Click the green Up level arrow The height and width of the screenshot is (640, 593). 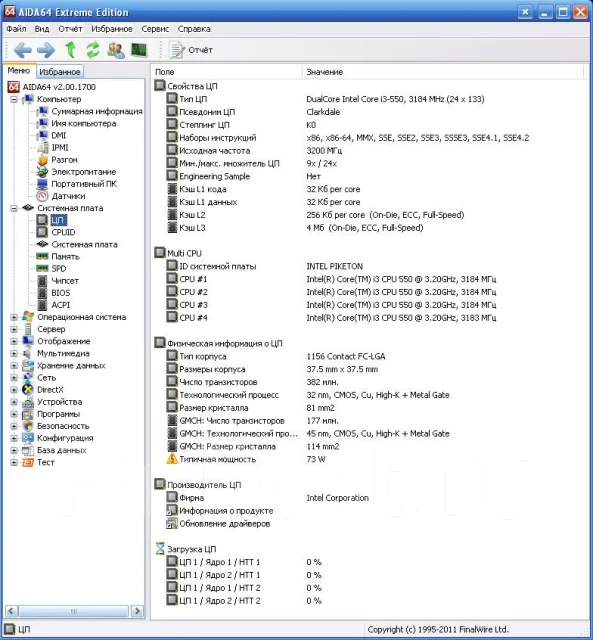(x=71, y=49)
